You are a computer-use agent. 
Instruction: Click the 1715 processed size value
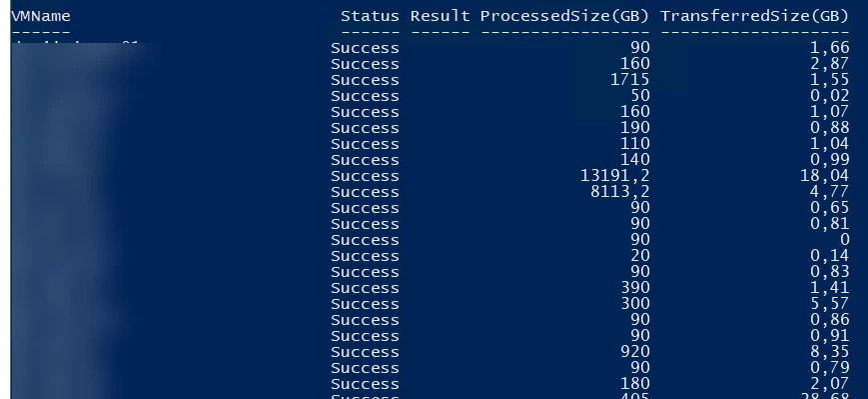[x=629, y=80]
